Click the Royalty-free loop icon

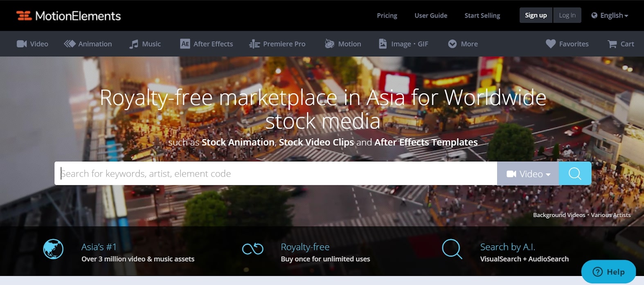click(x=252, y=248)
